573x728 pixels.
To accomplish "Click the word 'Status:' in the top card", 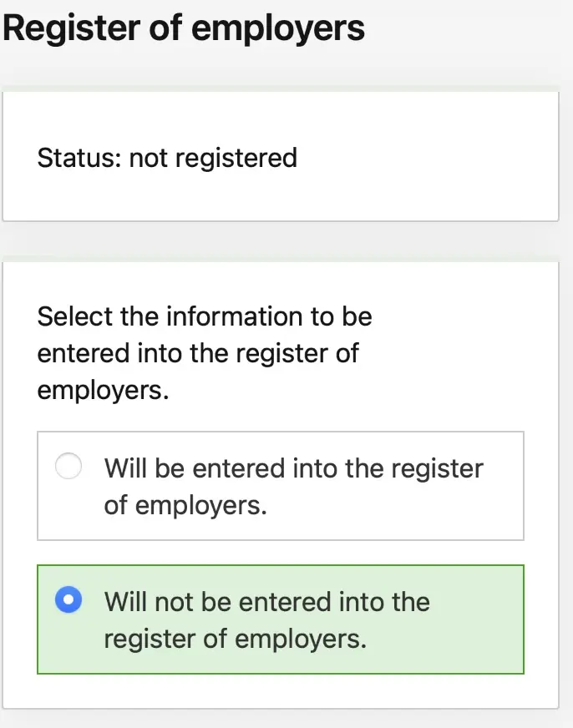I will tap(79, 158).
